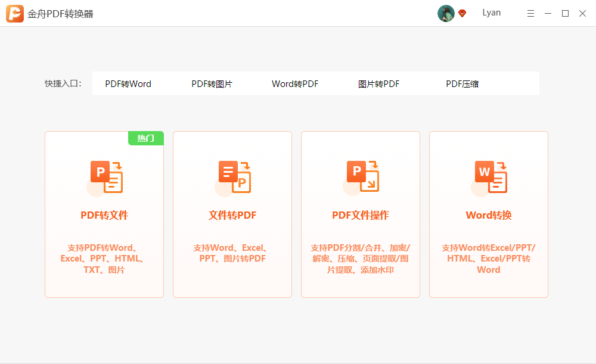
Task: Click the 金舟PDF转换器 app logo icon
Action: tap(15, 14)
